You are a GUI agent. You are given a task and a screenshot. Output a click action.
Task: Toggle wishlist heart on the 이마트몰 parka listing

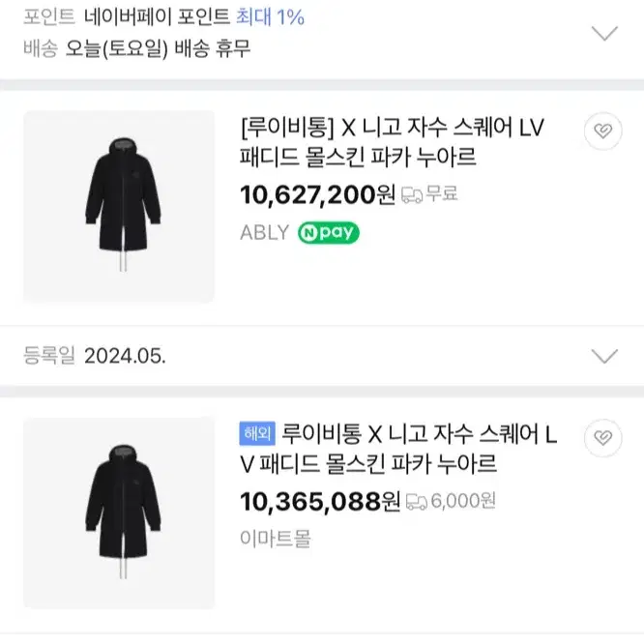[603, 438]
